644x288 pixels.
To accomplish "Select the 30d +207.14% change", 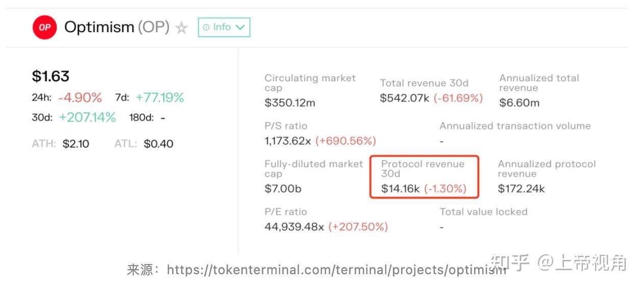I will click(x=87, y=117).
